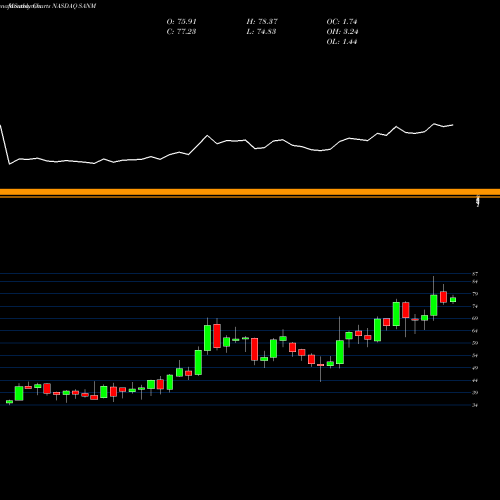Click the first small green candle near 34
500x500 pixels.
pyautogui.click(x=9, y=402)
